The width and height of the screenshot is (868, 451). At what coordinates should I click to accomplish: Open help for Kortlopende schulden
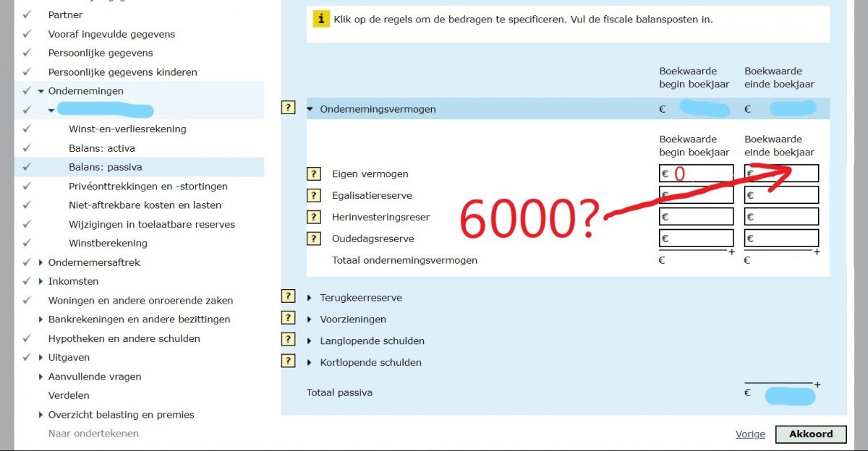[x=289, y=362]
